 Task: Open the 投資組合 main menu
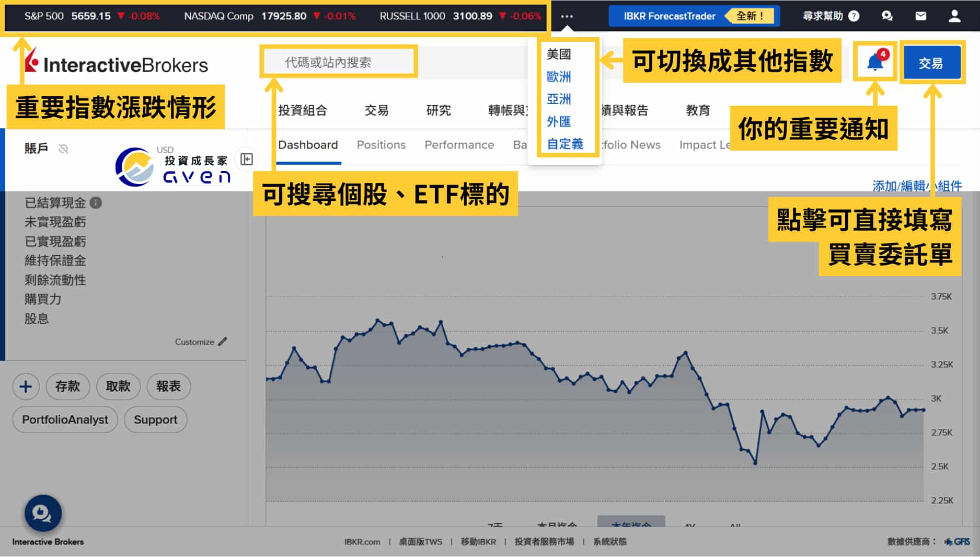point(303,110)
